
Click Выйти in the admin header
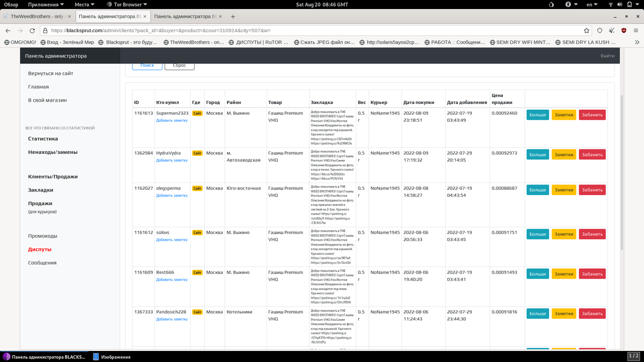[607, 56]
